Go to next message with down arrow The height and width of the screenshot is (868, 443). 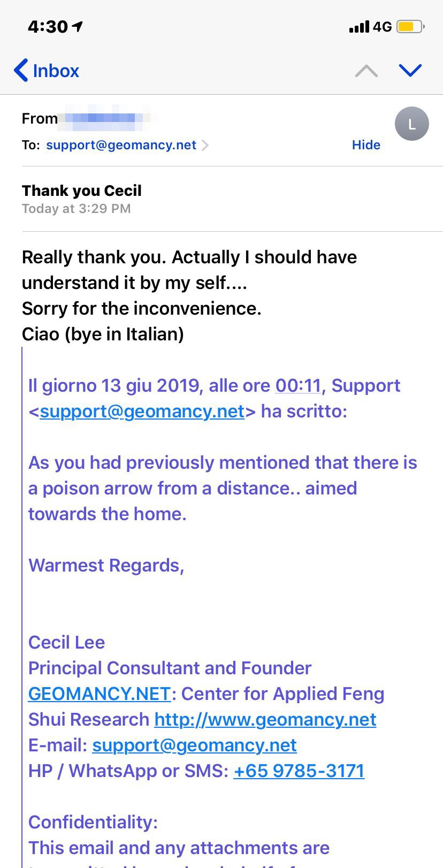410,71
